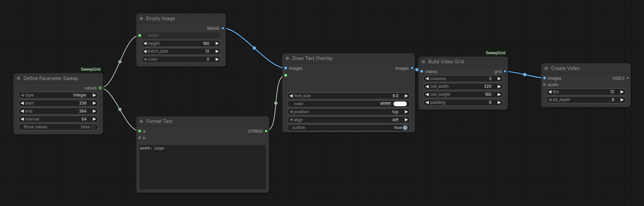Collapse the Create Video node dot
This screenshot has height=206, width=644.
coord(546,68)
